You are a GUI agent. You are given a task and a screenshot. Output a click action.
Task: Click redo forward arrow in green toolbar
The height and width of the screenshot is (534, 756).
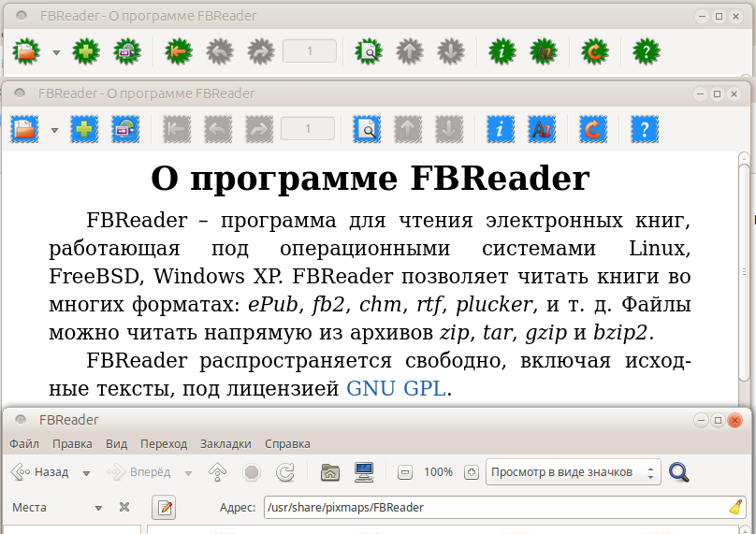[x=261, y=51]
